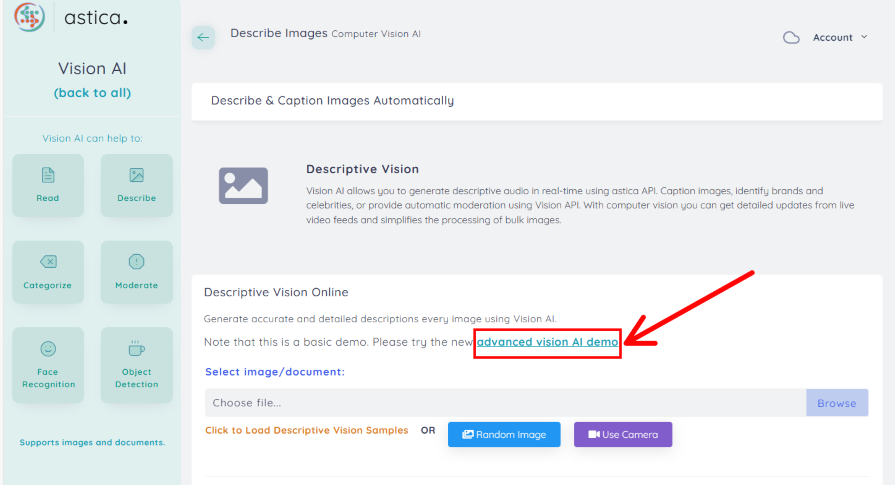Click the Choose file input field
Screen dimensions: 895x485
505,403
